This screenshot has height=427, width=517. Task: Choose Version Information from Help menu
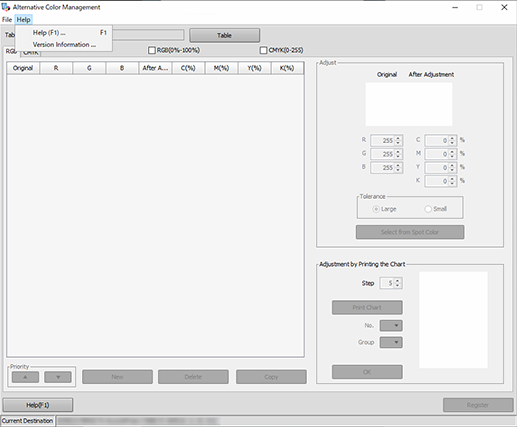point(64,45)
